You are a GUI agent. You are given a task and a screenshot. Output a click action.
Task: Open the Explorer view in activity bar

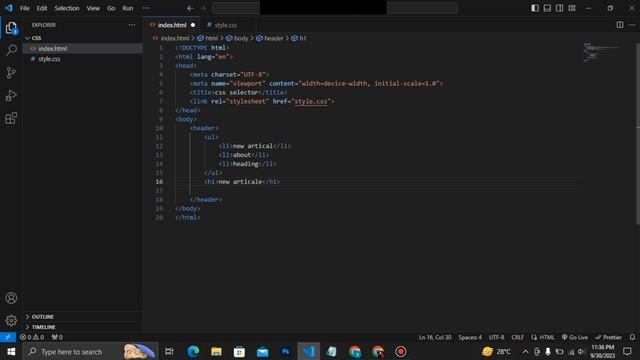coord(11,28)
